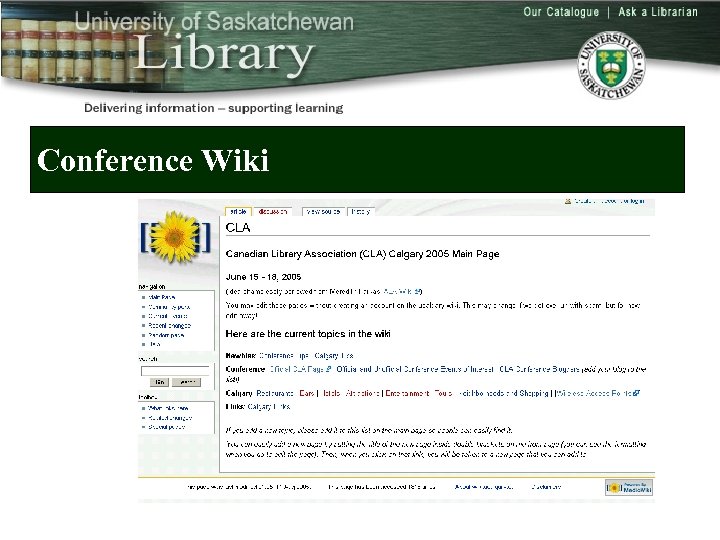Open the Restaurants link in Calgary row
This screenshot has height=540, width=720.
click(275, 393)
